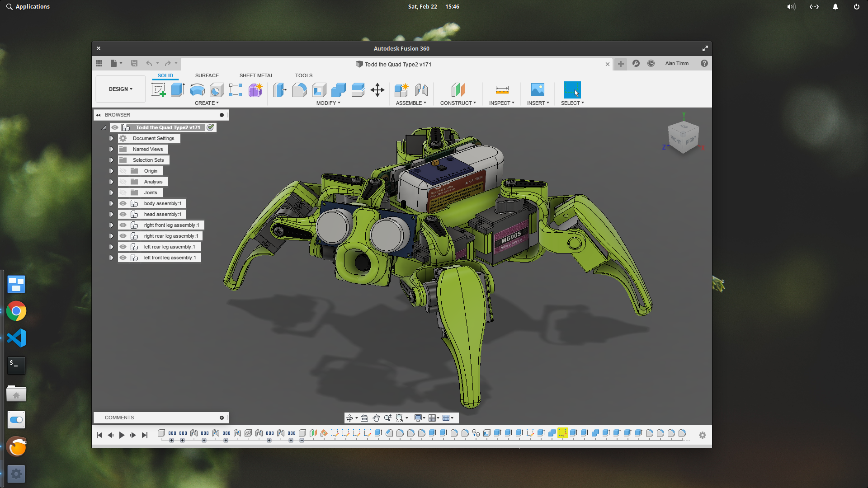Select the Fillet tool icon
868x488 pixels.
pos(300,89)
